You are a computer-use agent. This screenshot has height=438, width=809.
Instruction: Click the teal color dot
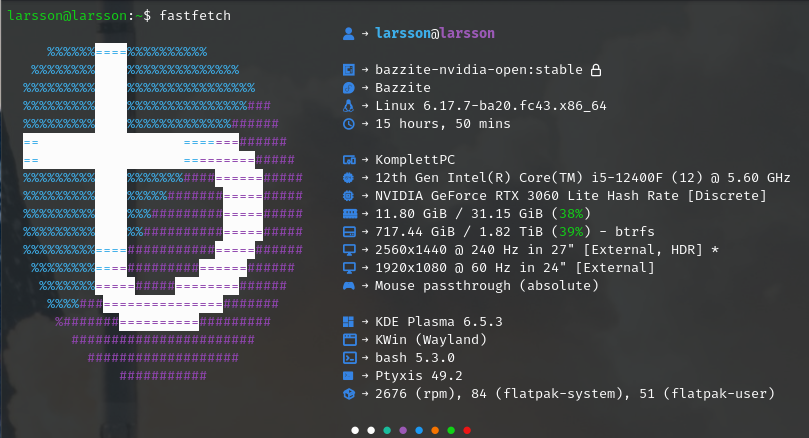pos(387,430)
